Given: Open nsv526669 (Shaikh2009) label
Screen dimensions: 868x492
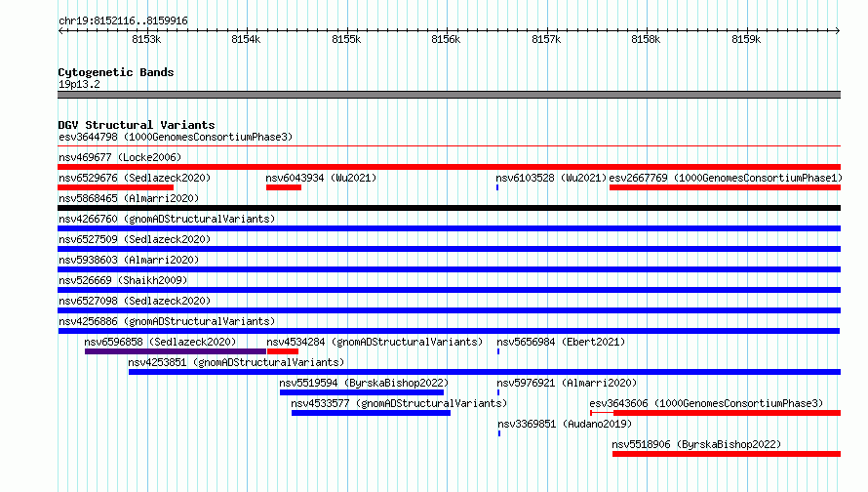Looking at the screenshot, I should click(123, 280).
